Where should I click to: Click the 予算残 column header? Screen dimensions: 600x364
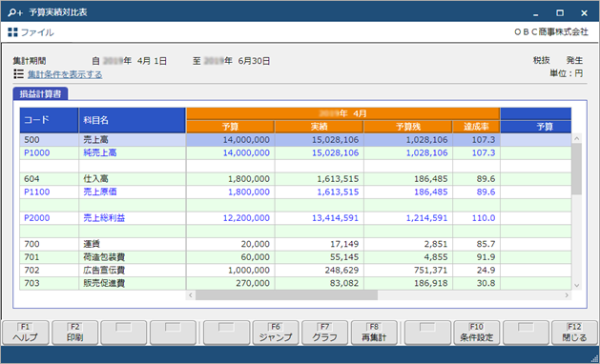(x=408, y=127)
